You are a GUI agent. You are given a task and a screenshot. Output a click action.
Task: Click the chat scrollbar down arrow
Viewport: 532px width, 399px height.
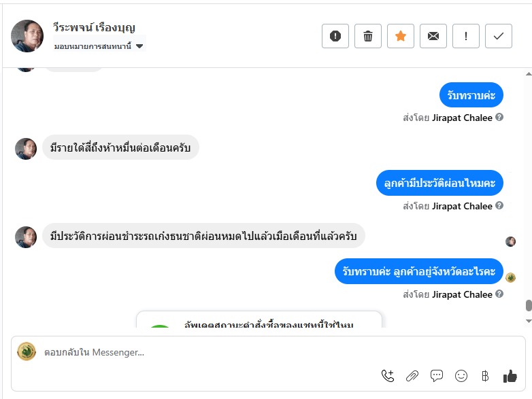tap(528, 320)
